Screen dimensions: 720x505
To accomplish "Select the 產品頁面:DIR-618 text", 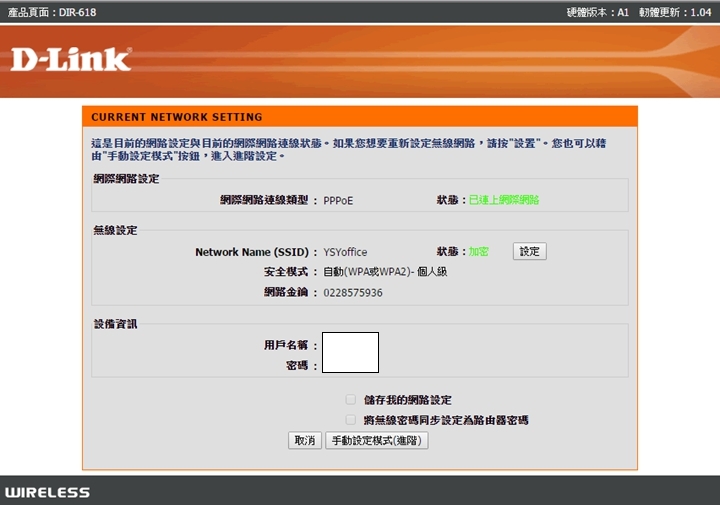I will click(52, 12).
